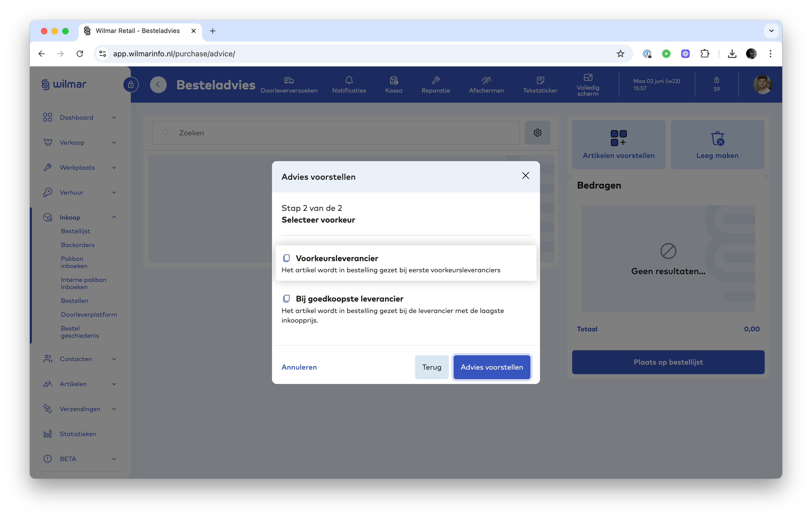Open Bestel geschiedenis
The height and width of the screenshot is (518, 812).
point(79,332)
